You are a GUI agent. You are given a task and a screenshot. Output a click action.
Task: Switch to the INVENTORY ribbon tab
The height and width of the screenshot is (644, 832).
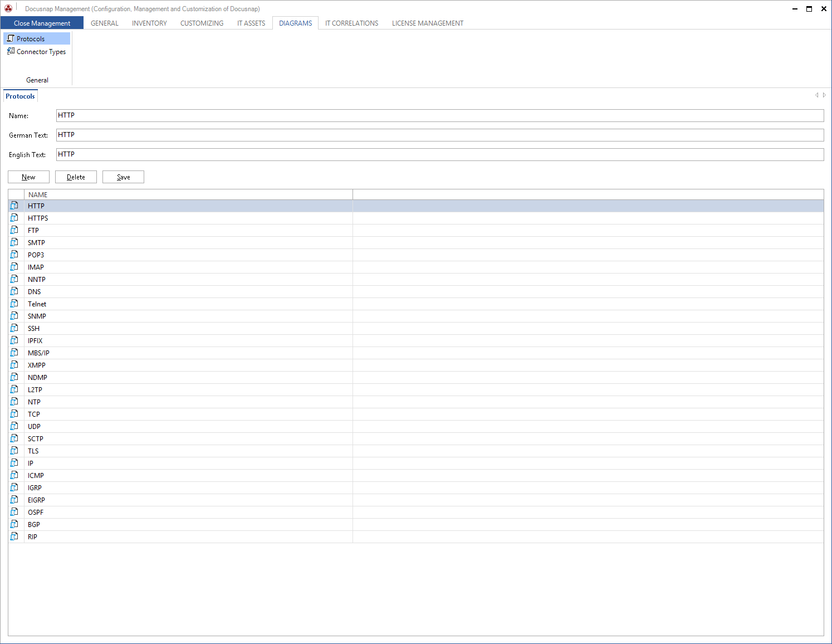point(149,23)
